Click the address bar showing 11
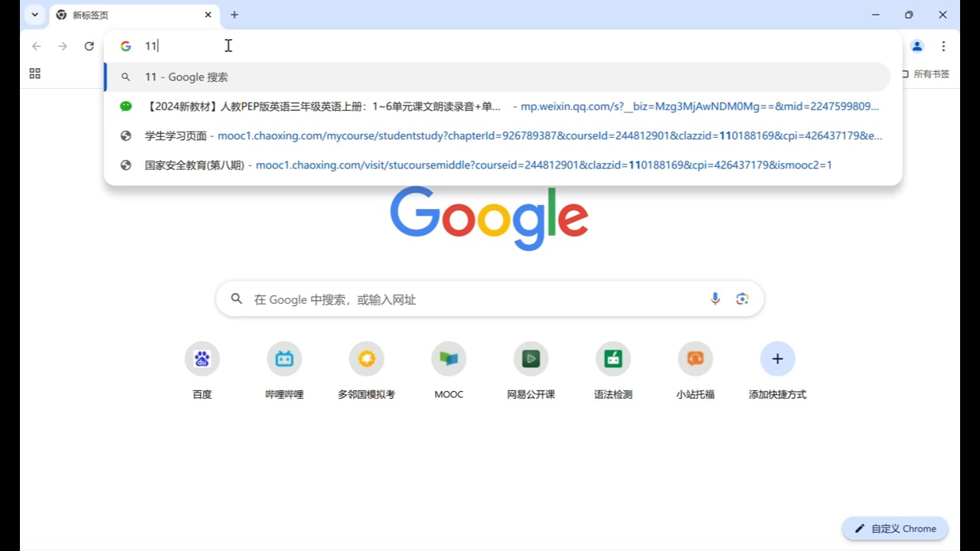980x551 pixels. [x=503, y=46]
